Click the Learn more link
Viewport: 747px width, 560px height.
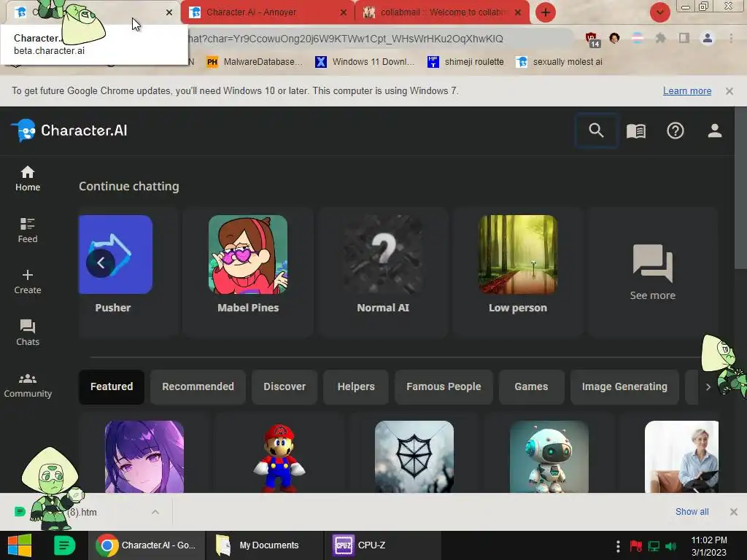click(687, 91)
